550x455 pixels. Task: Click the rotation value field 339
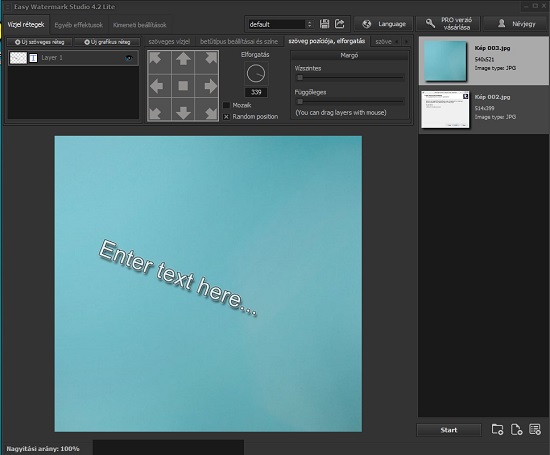click(x=256, y=92)
